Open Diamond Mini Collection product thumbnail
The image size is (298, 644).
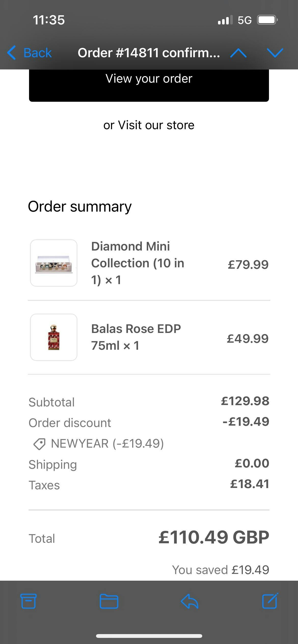click(x=54, y=263)
